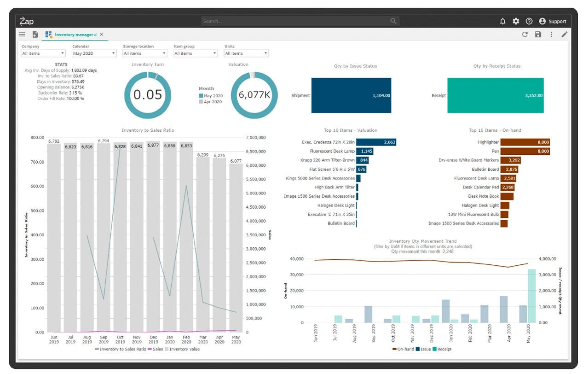Edit dashboard with the pencil icon

click(x=565, y=35)
